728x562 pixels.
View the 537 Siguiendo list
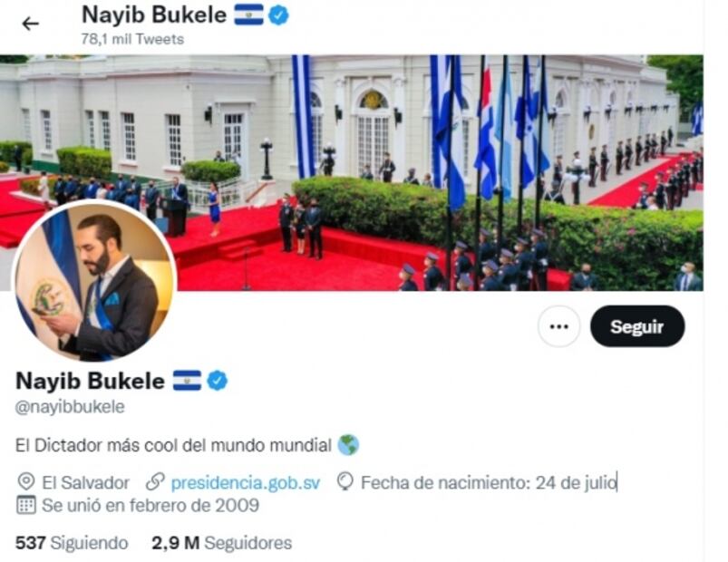coord(72,542)
